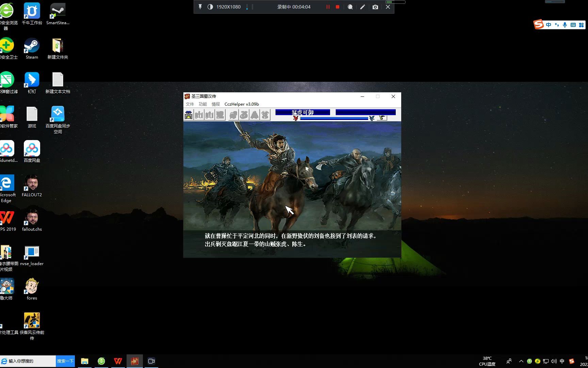Open WPS from the taskbar
Viewport: 588px width, 368px height.
click(x=118, y=361)
